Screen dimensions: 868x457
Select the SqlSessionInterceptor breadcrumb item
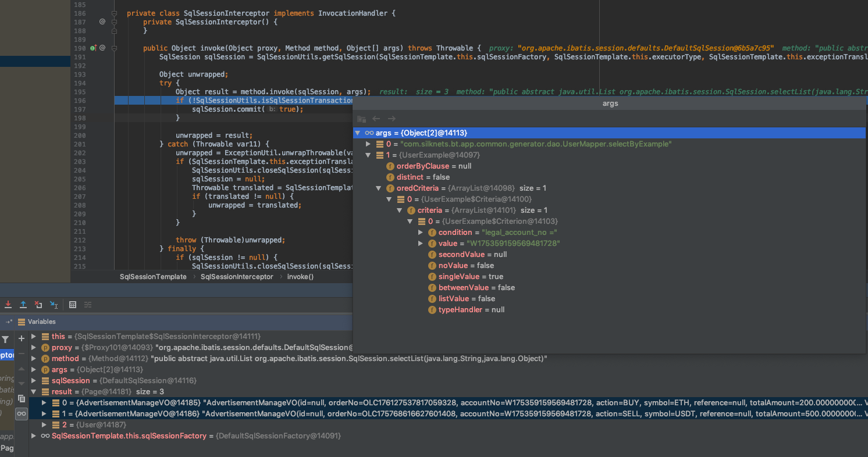(x=237, y=277)
